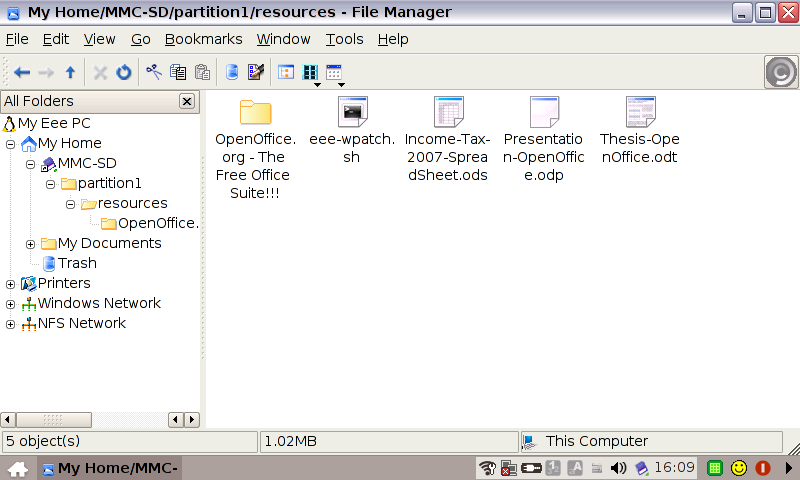800x480 pixels.
Task: Select My Documents in tree
Action: click(x=110, y=243)
